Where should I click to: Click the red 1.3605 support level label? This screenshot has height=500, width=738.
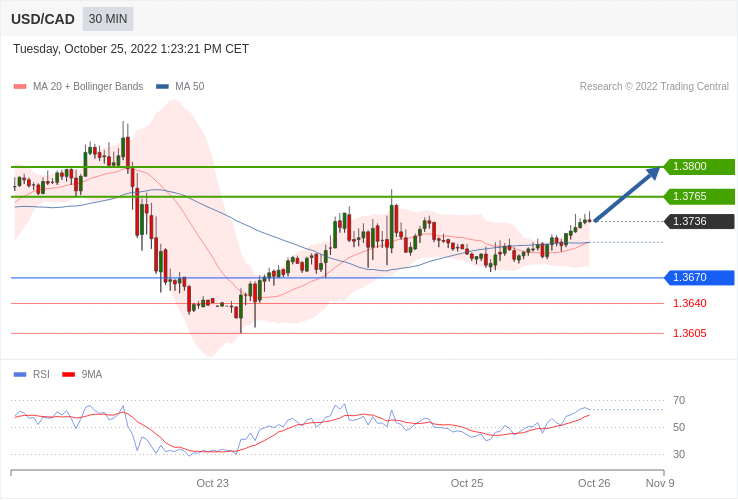[x=690, y=333]
